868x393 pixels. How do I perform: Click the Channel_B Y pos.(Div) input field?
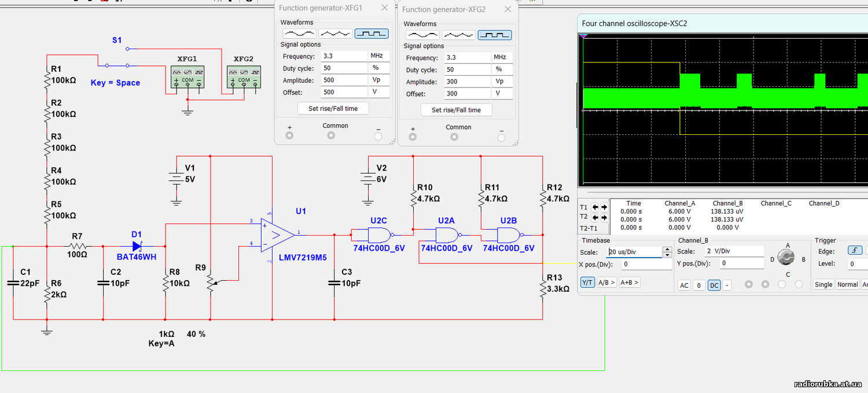pyautogui.click(x=743, y=263)
